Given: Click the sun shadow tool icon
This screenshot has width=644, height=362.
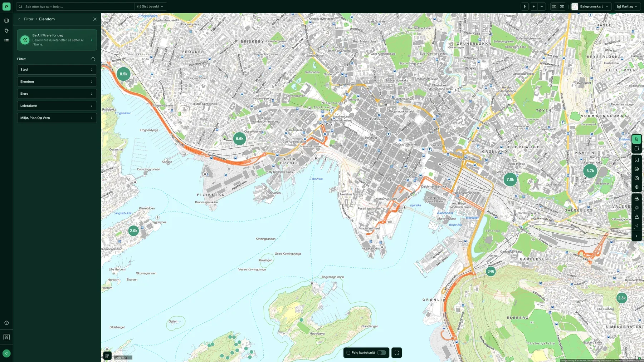Looking at the screenshot, I should pyautogui.click(x=636, y=208).
